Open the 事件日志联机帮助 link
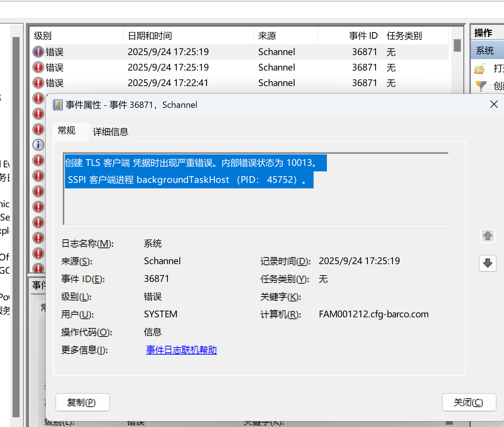Image resolution: width=504 pixels, height=427 pixels. pyautogui.click(x=181, y=350)
